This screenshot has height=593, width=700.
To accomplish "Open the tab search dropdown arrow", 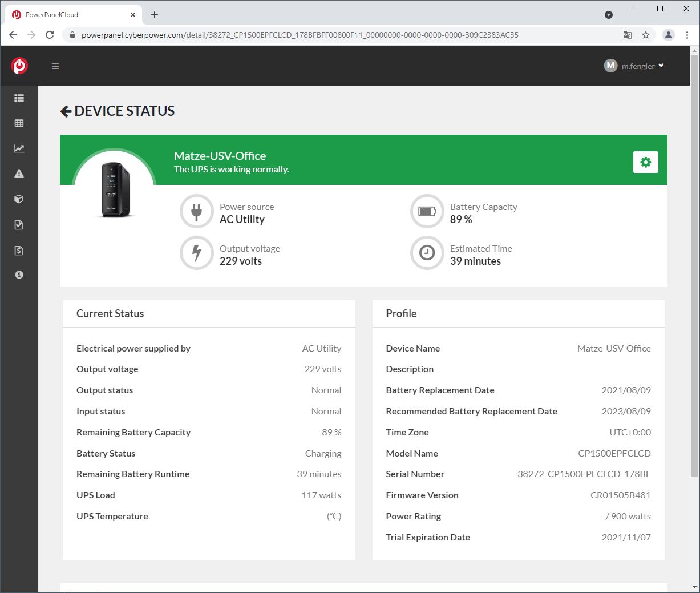I will [609, 15].
